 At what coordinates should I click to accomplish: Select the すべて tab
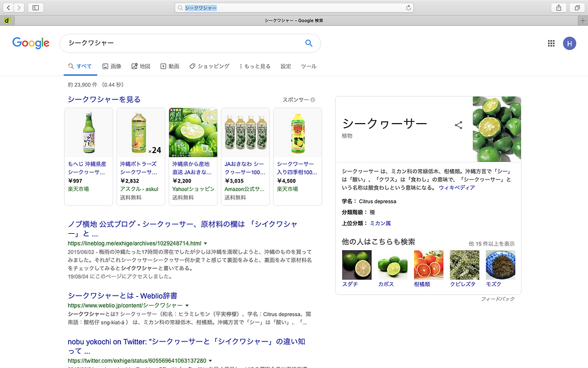point(80,66)
